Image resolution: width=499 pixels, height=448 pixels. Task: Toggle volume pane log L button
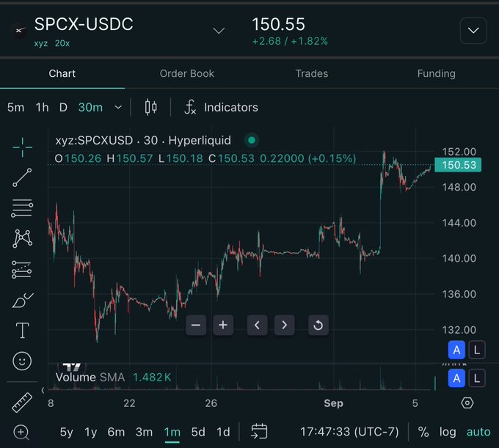pyautogui.click(x=477, y=378)
